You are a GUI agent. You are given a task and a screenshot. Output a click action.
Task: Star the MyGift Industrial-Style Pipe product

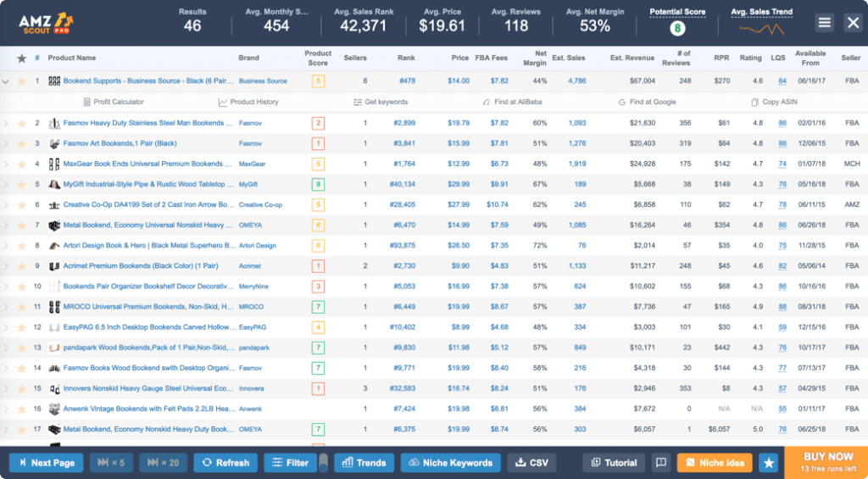click(x=21, y=185)
